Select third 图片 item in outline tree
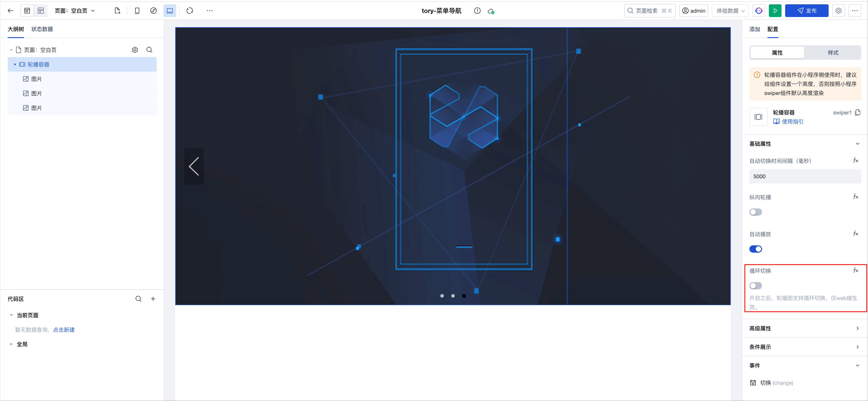The width and height of the screenshot is (868, 401). [82, 108]
